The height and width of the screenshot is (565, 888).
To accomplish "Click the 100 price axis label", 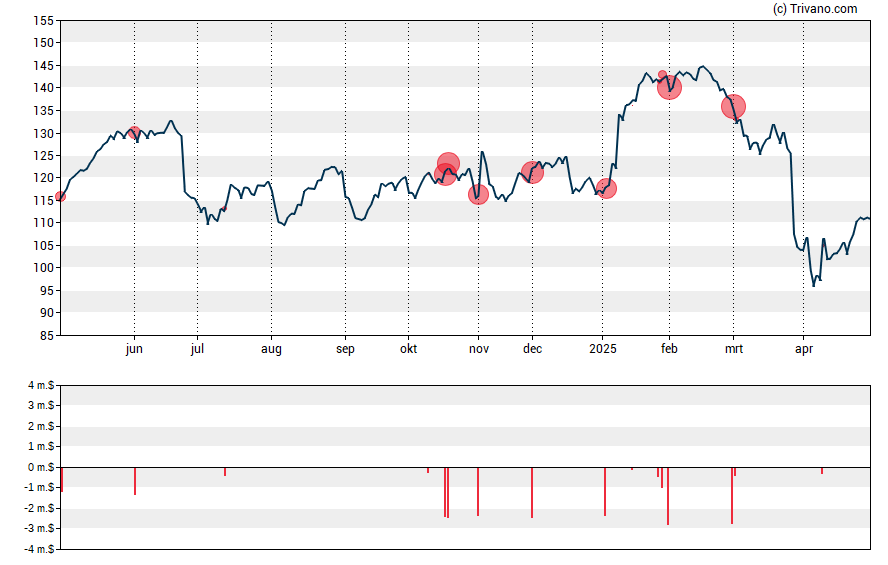I will point(44,268).
